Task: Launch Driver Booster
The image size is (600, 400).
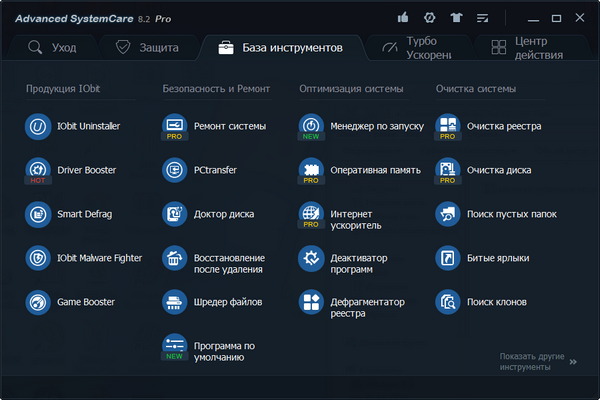Action: (x=38, y=170)
